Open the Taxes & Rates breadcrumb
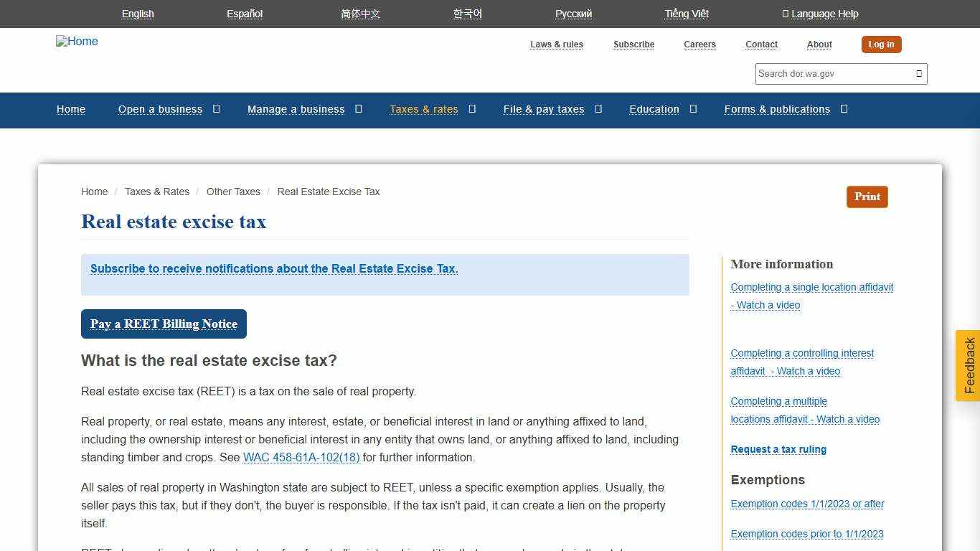 tap(157, 192)
